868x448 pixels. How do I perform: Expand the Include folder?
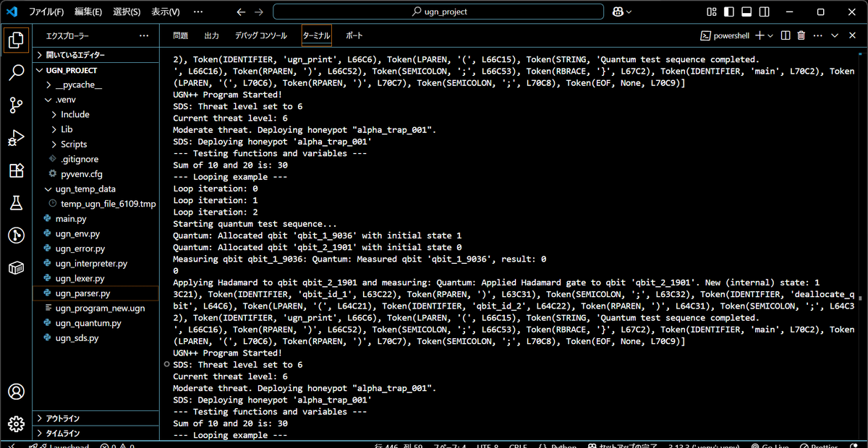[96, 114]
